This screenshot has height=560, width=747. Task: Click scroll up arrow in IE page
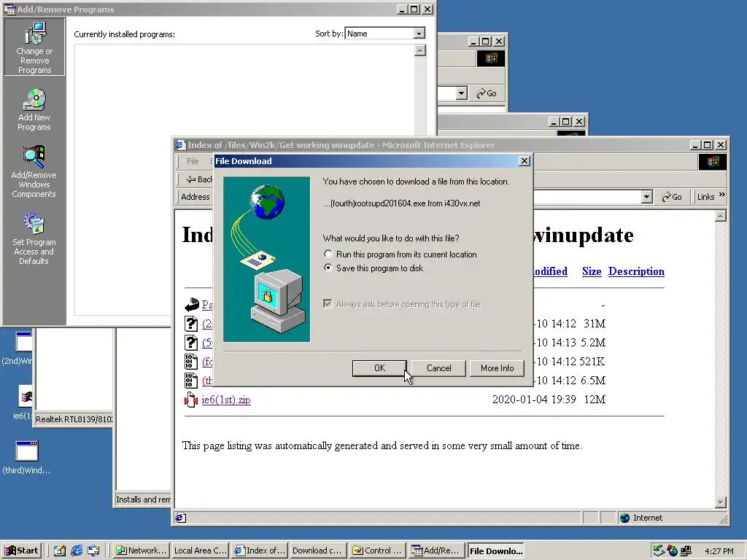tap(720, 216)
